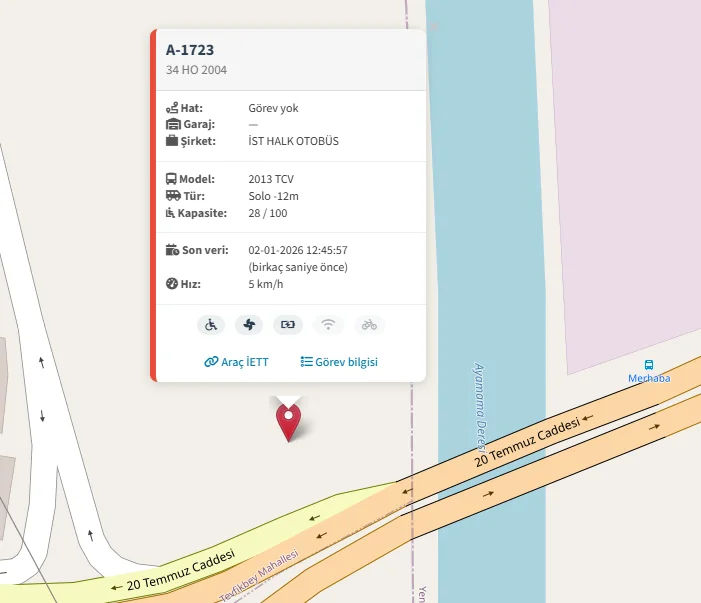
Task: Click the air conditioning fan icon
Action: [249, 325]
